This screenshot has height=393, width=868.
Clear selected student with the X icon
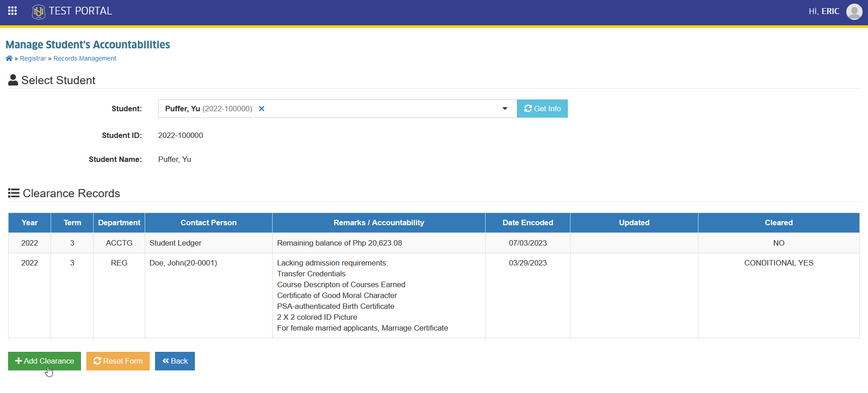point(261,109)
